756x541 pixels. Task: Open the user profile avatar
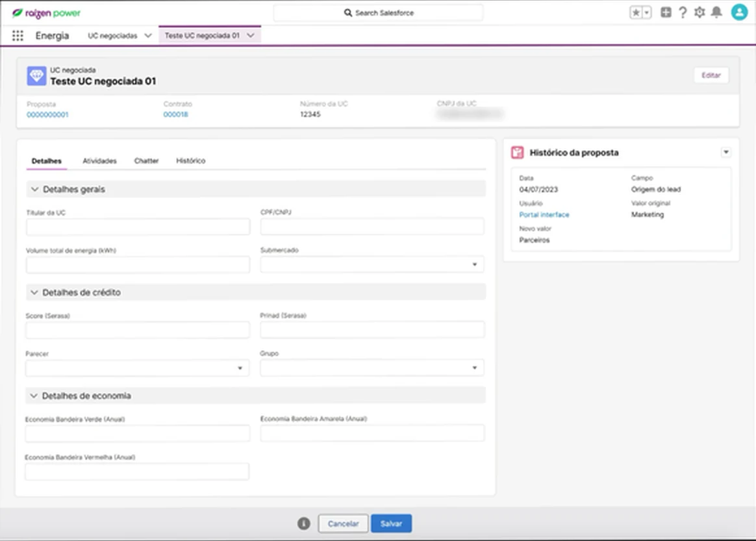pos(739,12)
